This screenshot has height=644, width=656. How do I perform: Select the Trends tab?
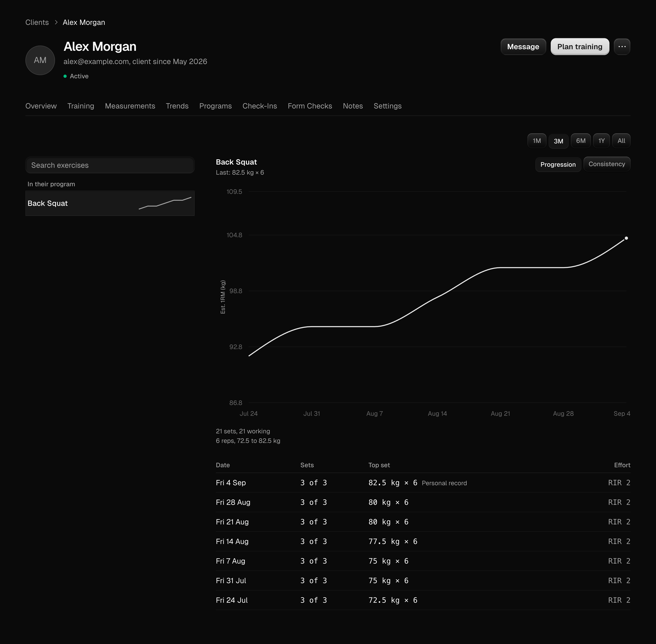pos(177,106)
